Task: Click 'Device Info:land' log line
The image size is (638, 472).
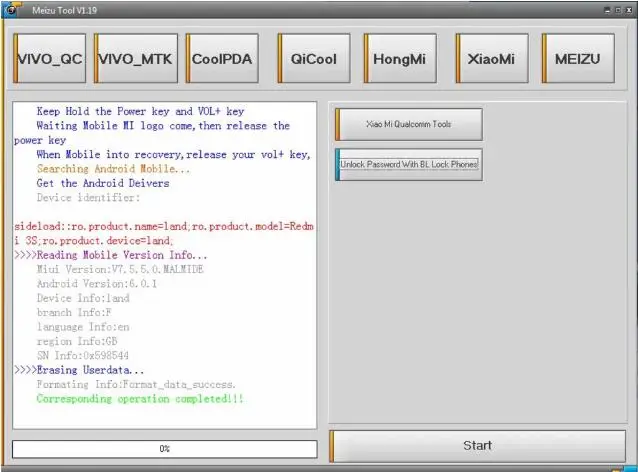Action: point(83,298)
